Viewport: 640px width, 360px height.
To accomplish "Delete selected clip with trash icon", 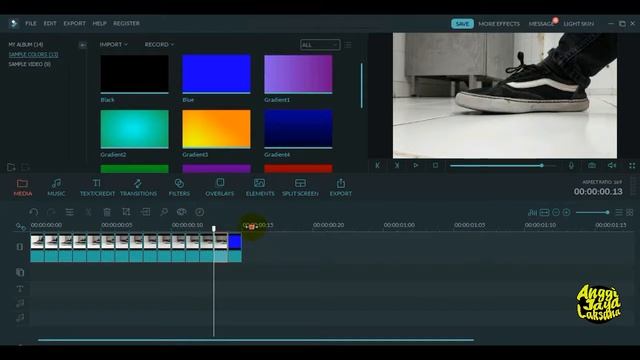I will pos(107,212).
